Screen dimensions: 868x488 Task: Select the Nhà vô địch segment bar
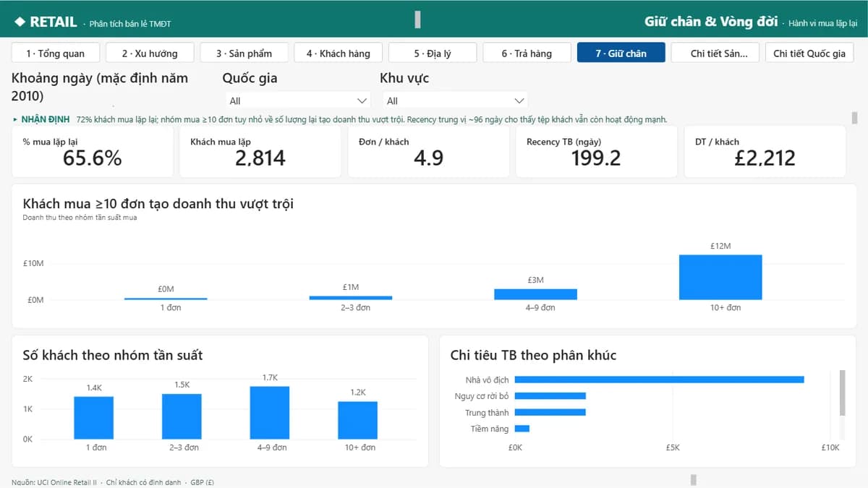coord(659,380)
